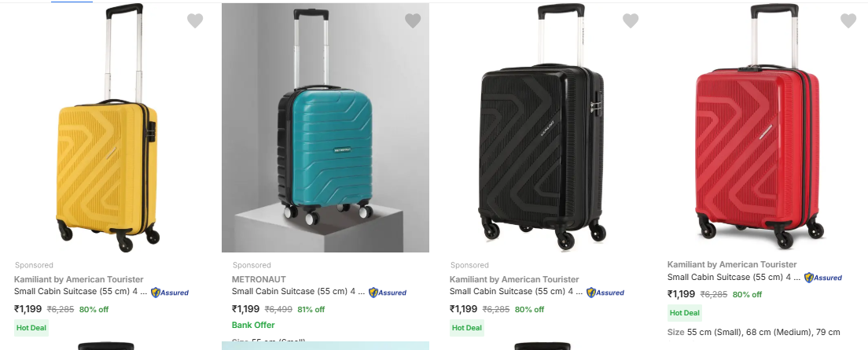Add the black Kamiliant suitcase to wishlist

point(631,21)
